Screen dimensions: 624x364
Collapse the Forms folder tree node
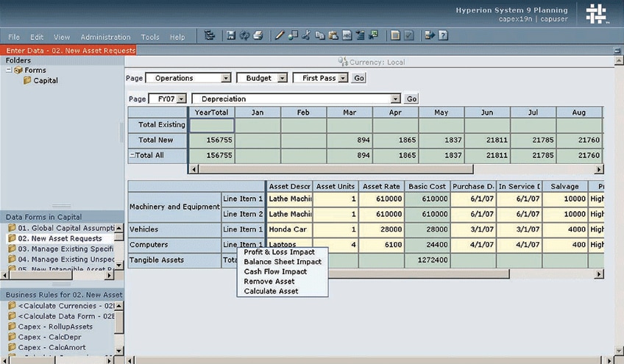[x=9, y=70]
